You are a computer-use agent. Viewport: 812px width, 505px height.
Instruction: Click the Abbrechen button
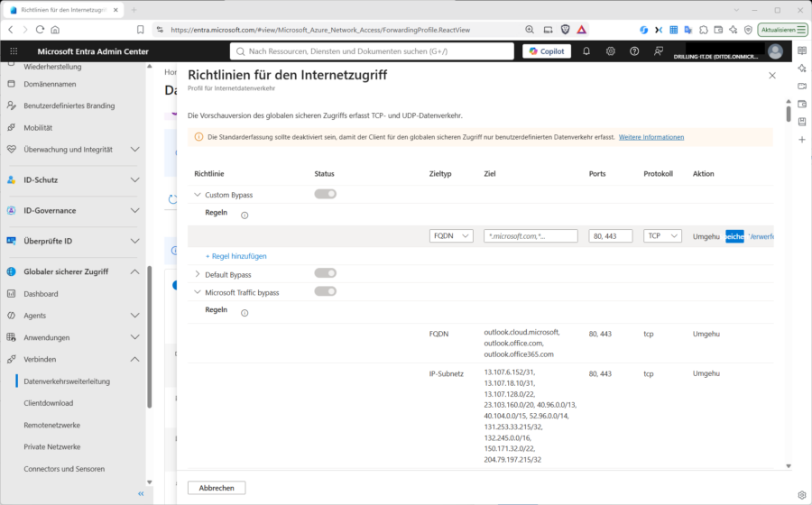click(217, 488)
